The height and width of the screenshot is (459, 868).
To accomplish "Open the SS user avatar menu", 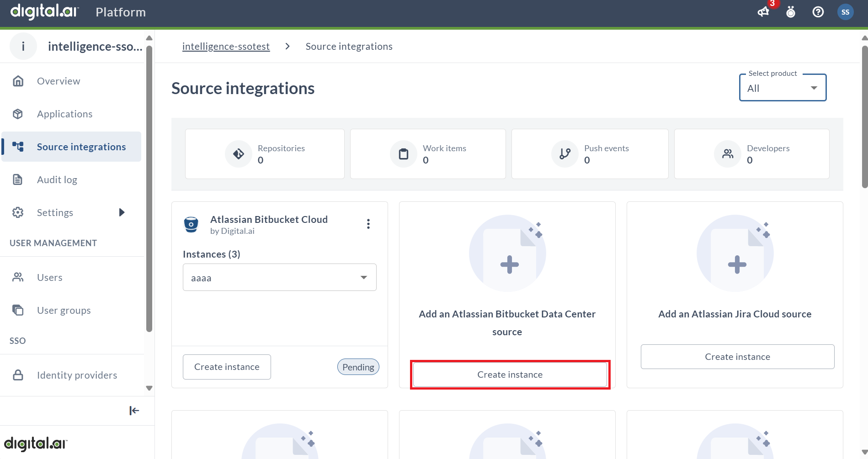I will [x=845, y=12].
